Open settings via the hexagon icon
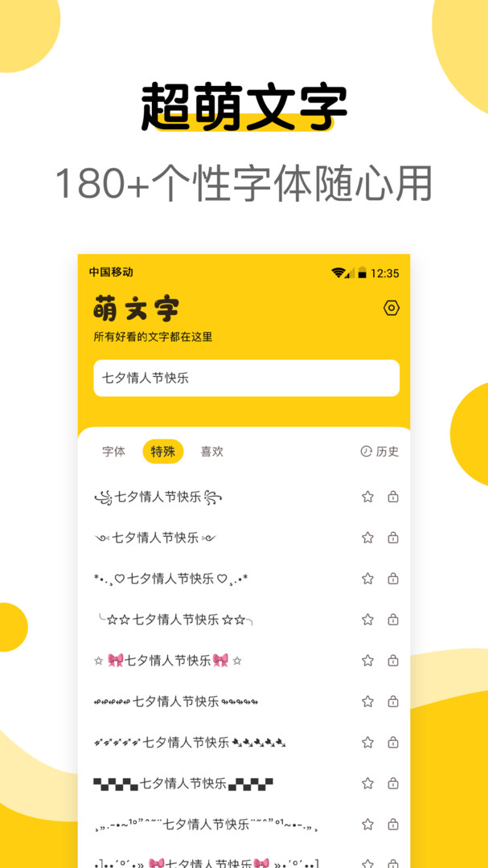The image size is (488, 868). coord(392,308)
